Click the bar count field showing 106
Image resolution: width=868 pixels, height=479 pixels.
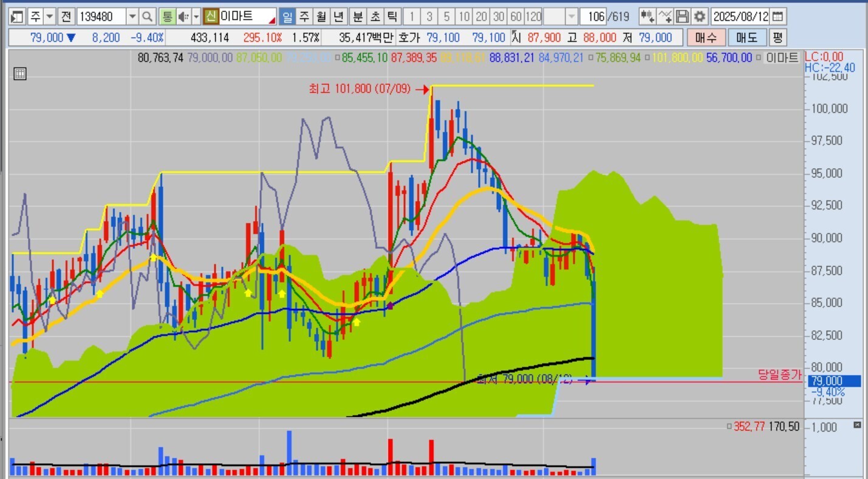point(593,16)
